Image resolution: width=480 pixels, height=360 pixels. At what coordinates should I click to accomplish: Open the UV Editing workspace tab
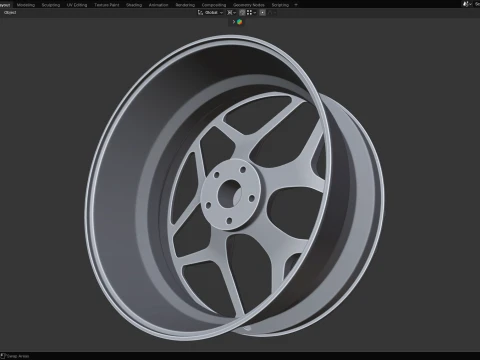[77, 5]
